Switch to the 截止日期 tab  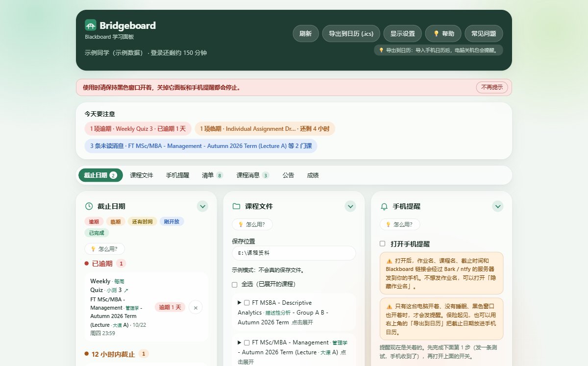coord(100,175)
